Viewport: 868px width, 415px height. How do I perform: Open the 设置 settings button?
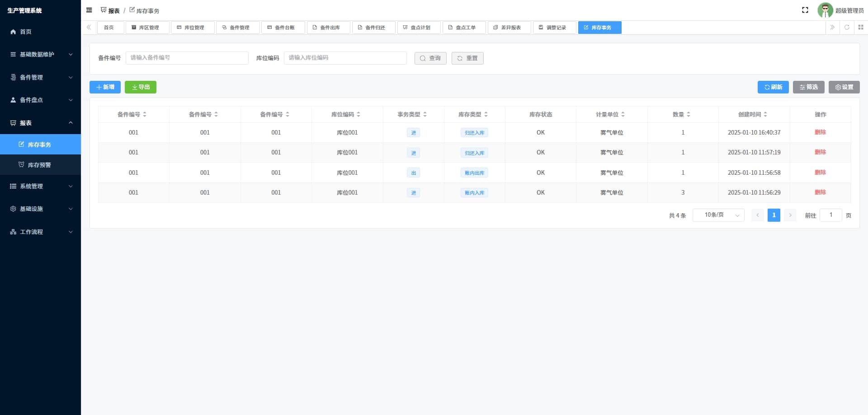point(844,87)
